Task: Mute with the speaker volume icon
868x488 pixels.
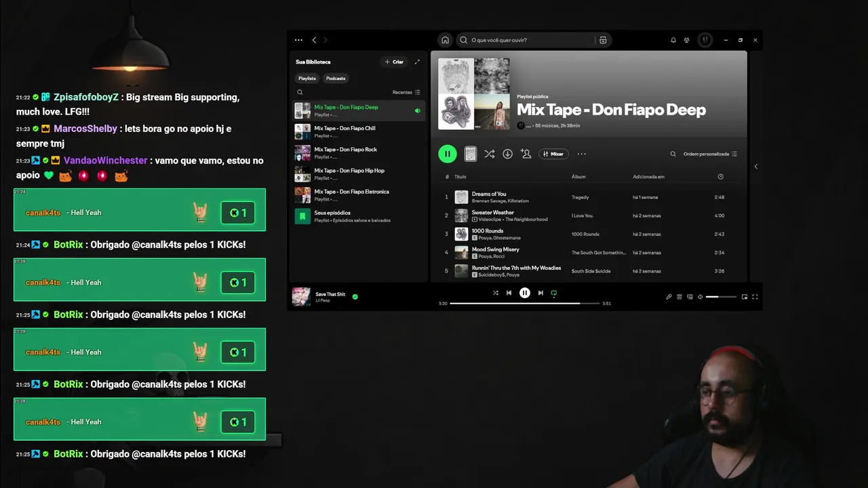Action: pos(701,297)
